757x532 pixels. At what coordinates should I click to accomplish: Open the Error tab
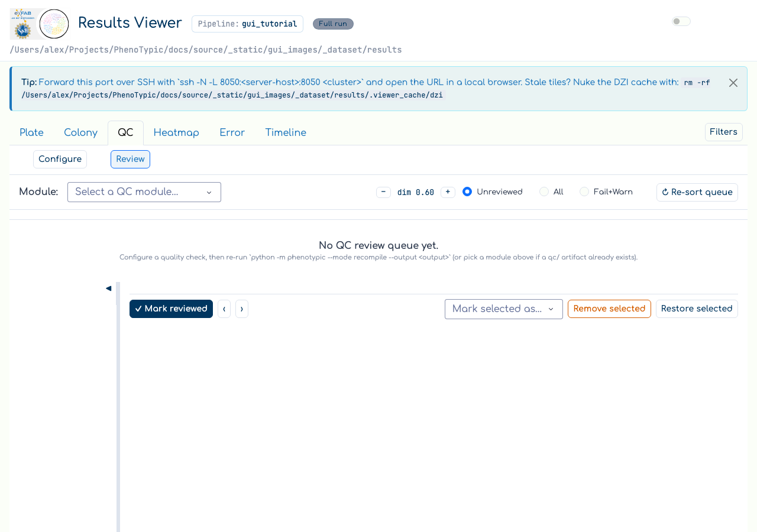click(x=232, y=132)
